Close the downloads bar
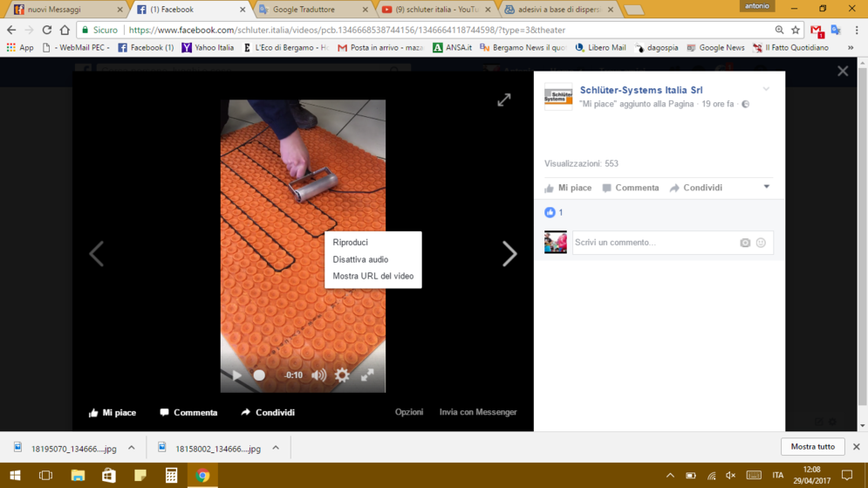Viewport: 868px width, 488px height. click(857, 446)
